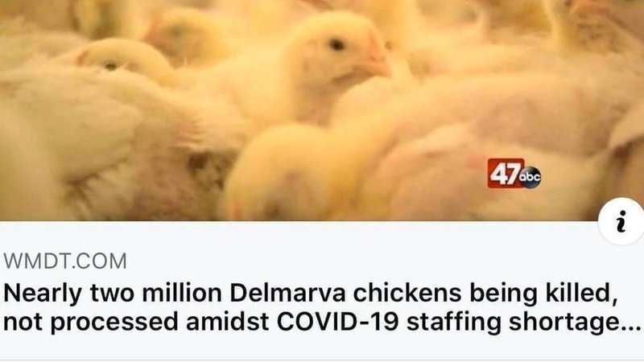Click the red 47 channel badge

click(x=506, y=173)
